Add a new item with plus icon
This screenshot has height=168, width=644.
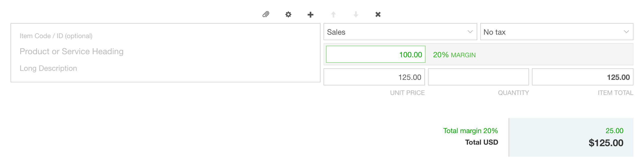pos(310,15)
